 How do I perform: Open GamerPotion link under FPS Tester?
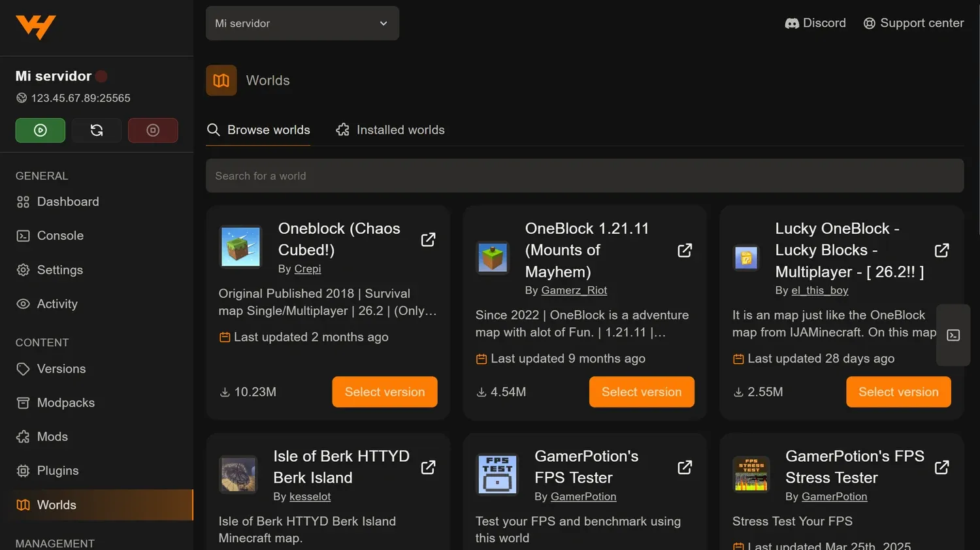583,497
